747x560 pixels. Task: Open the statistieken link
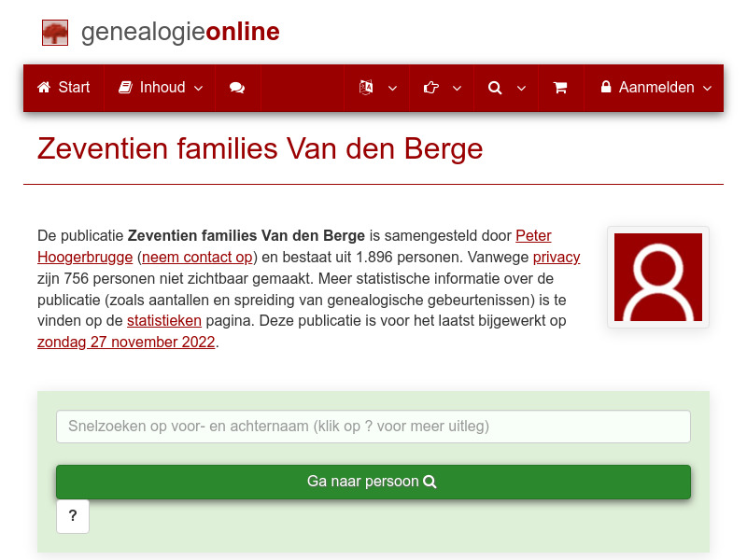click(x=163, y=320)
